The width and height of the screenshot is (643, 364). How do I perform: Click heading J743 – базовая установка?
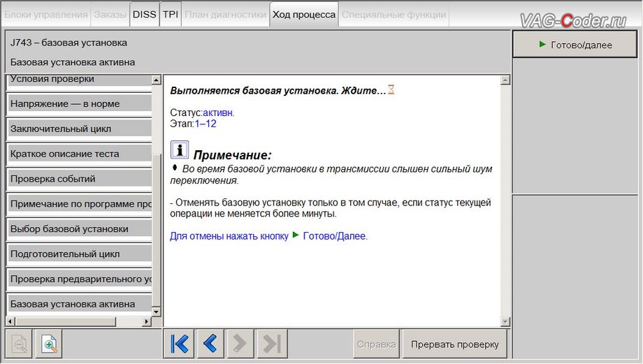click(x=68, y=43)
